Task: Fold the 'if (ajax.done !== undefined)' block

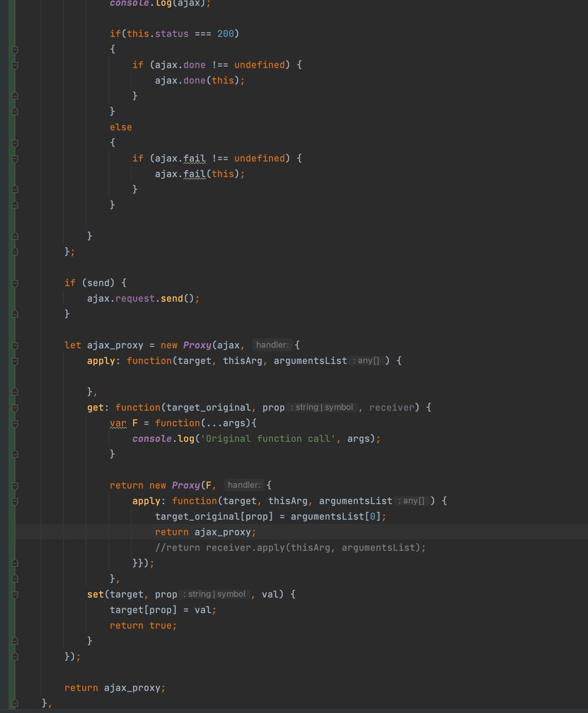Action: point(15,65)
